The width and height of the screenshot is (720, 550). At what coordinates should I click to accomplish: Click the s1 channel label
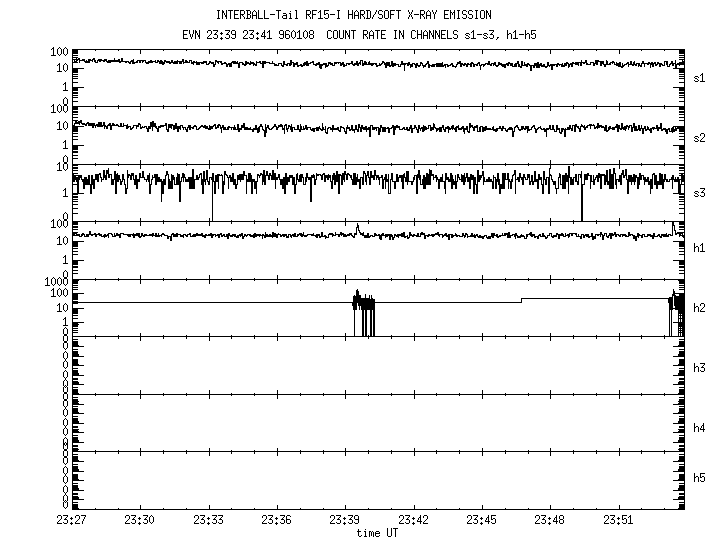point(699,76)
